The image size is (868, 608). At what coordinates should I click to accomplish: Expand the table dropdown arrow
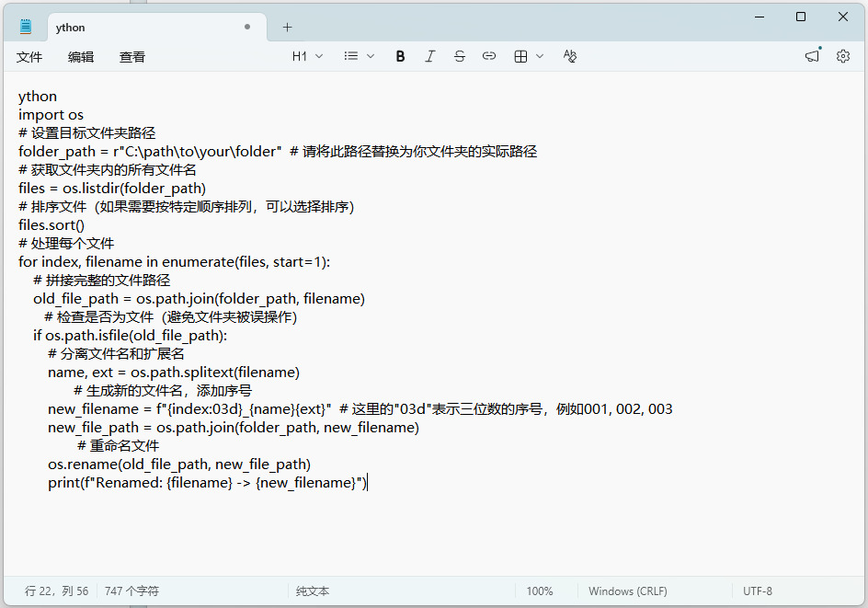tap(540, 56)
